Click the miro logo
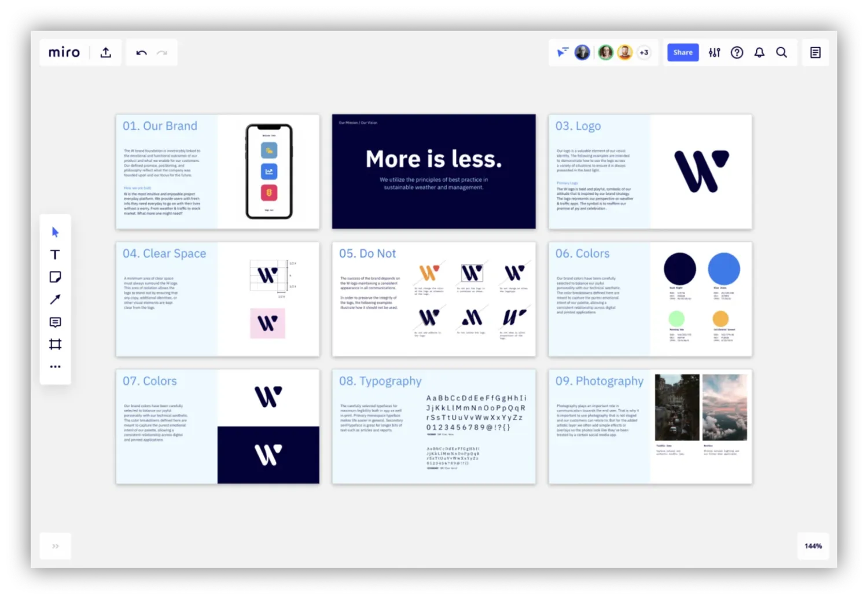The width and height of the screenshot is (868, 599). pos(64,53)
